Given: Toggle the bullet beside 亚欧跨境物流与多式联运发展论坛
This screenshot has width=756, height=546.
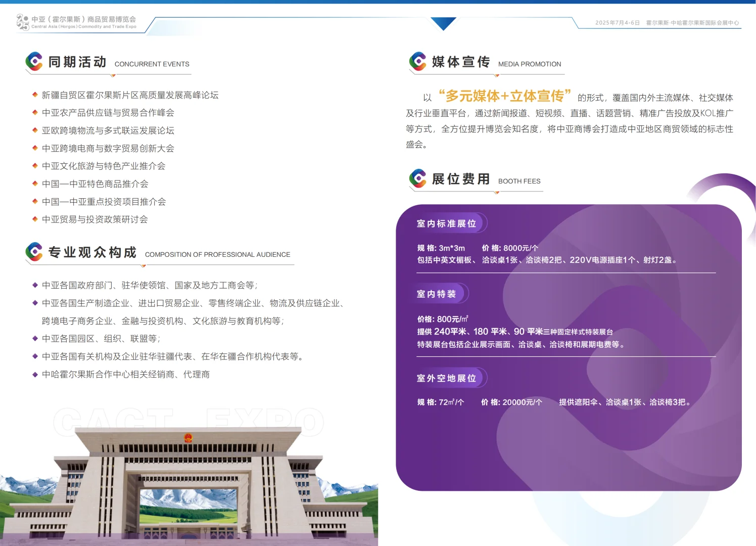Looking at the screenshot, I should (x=34, y=130).
